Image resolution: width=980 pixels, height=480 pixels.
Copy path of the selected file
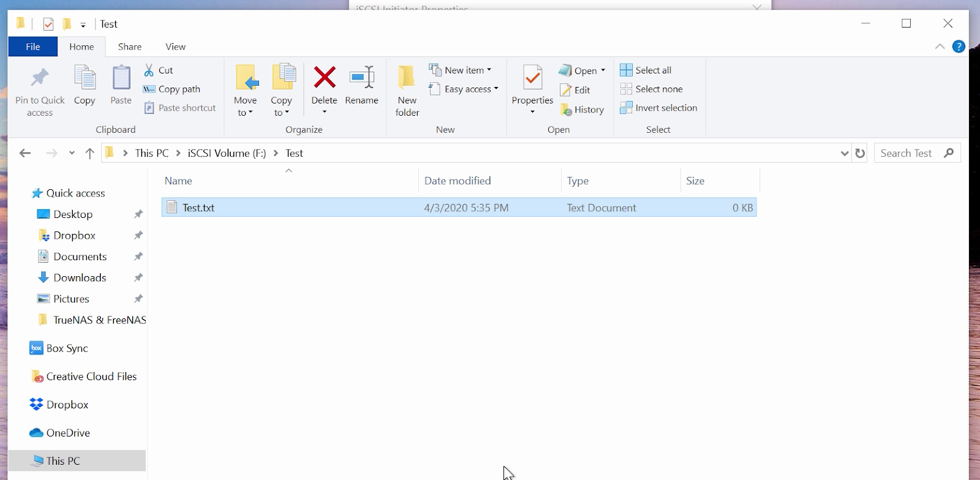point(172,89)
